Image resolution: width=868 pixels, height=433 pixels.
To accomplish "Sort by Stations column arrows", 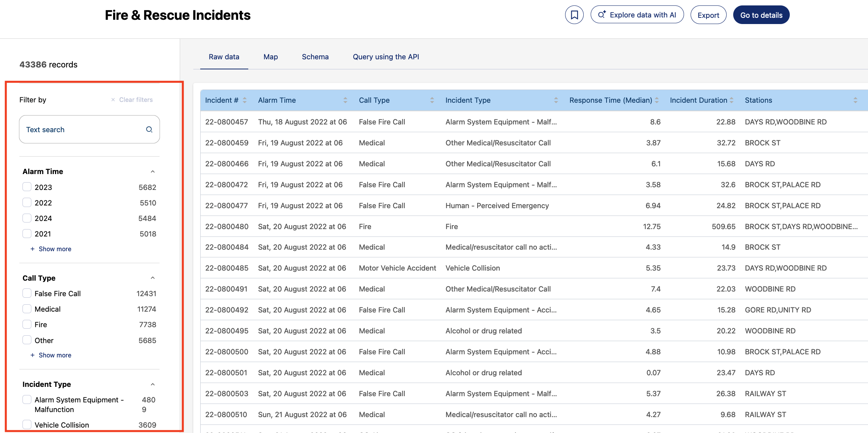I will tap(855, 100).
